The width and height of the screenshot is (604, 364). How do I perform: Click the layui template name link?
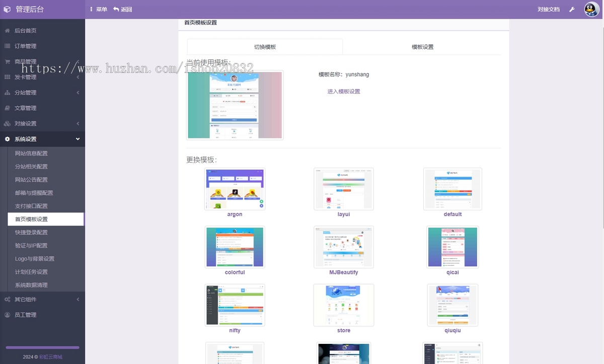pyautogui.click(x=344, y=214)
